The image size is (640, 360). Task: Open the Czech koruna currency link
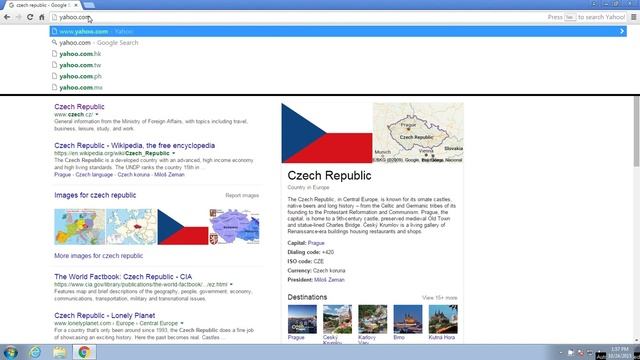pyautogui.click(x=329, y=271)
